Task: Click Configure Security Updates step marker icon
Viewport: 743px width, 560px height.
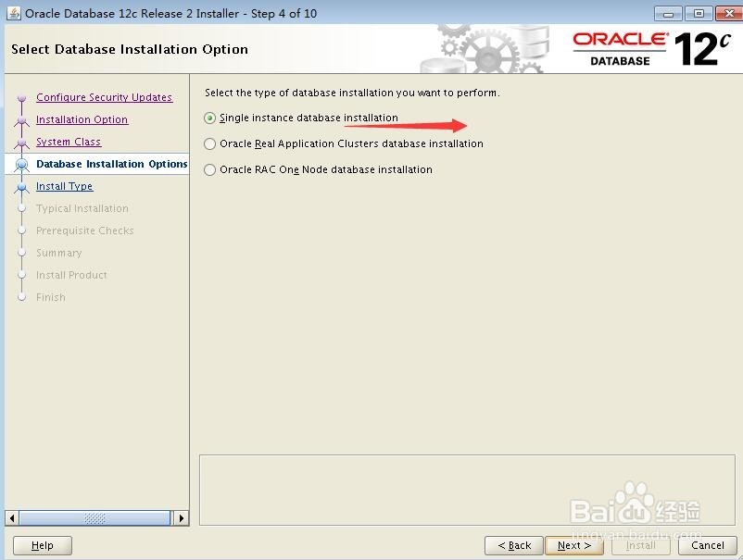Action: coord(21,98)
